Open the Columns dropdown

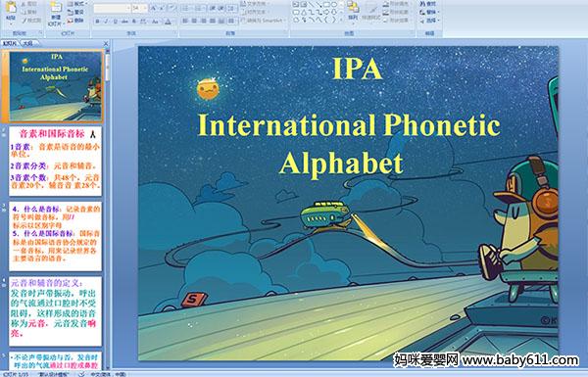(231, 21)
